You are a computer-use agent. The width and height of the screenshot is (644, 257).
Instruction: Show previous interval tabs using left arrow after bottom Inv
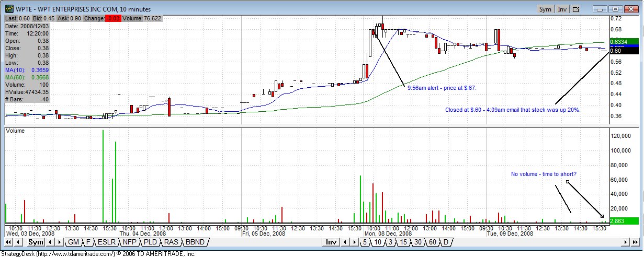345,242
